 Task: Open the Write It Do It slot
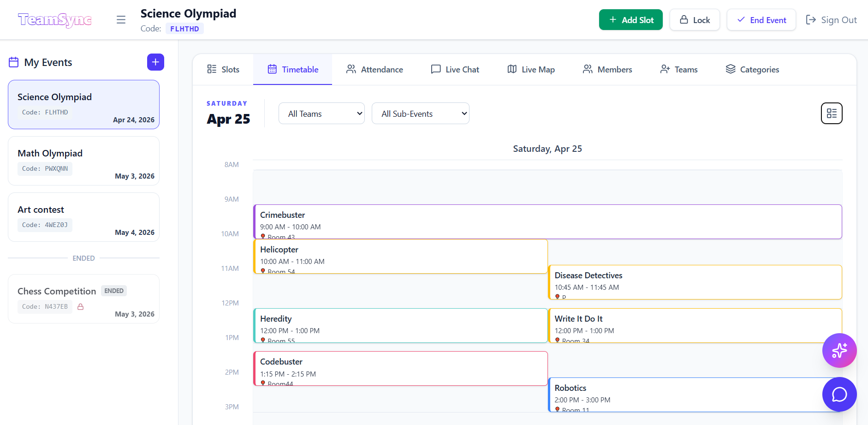(x=695, y=326)
